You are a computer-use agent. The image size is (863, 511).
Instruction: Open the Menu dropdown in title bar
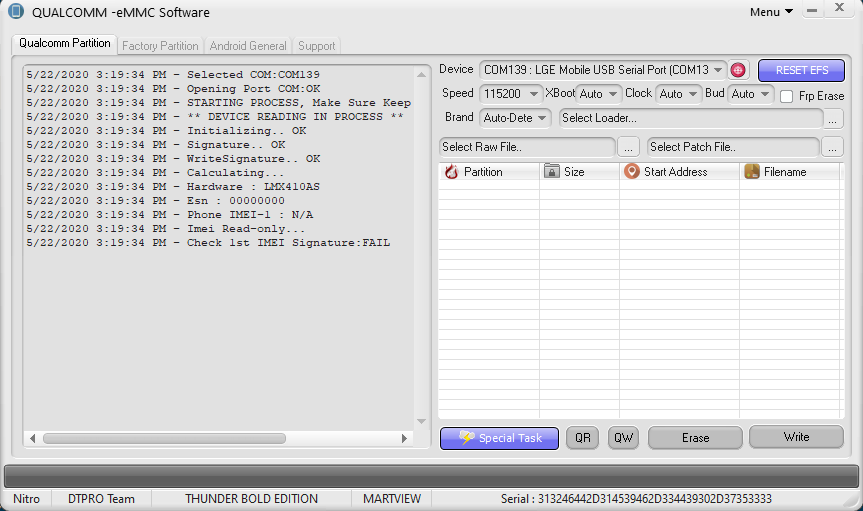771,12
